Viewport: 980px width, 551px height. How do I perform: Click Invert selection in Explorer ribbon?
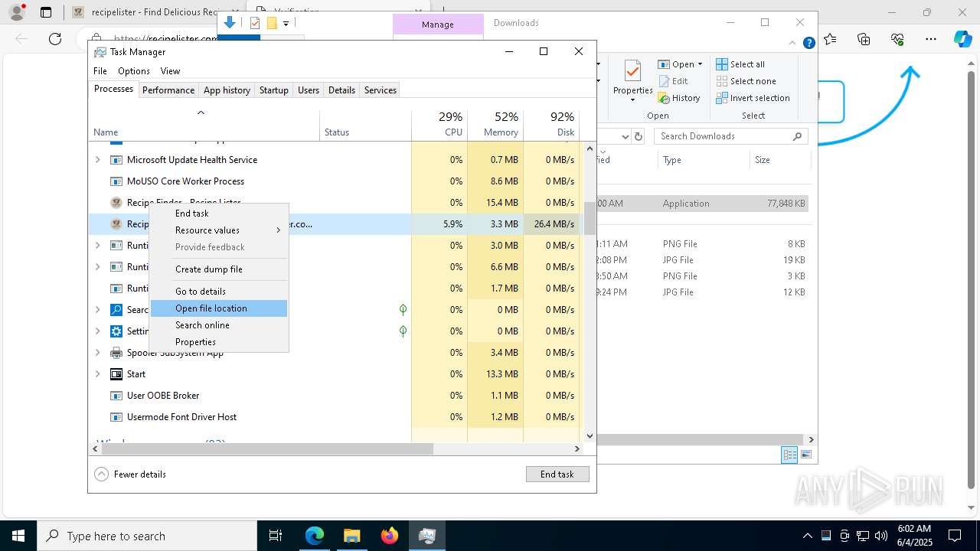coord(753,98)
